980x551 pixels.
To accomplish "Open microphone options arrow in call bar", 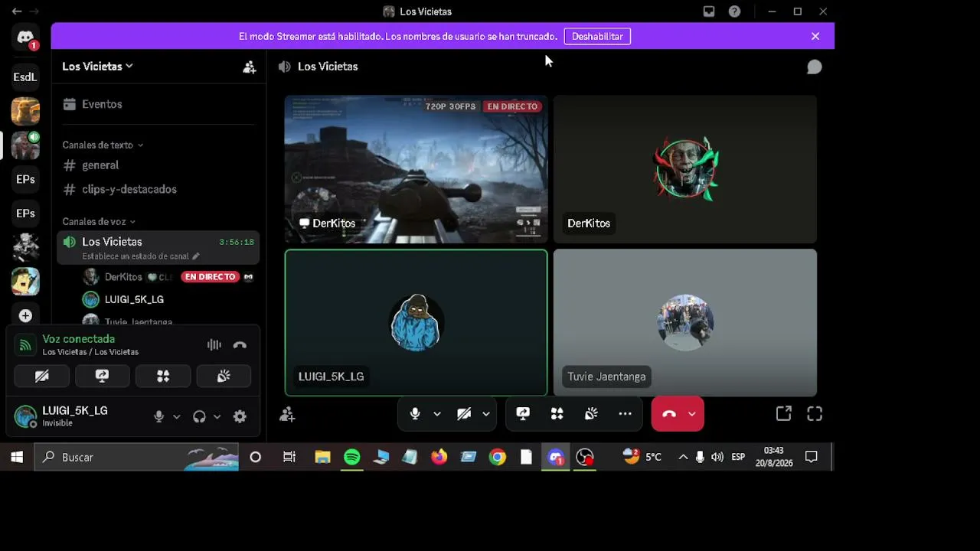I will pos(437,414).
